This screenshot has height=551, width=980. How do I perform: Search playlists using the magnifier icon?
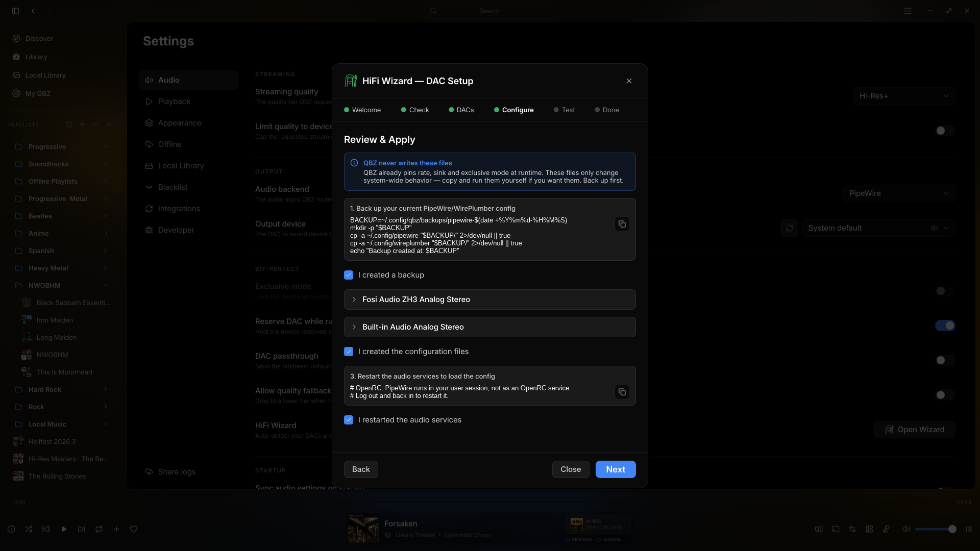(69, 125)
